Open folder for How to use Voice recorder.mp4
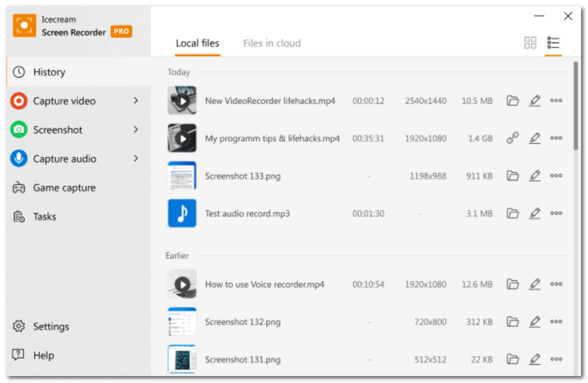The height and width of the screenshot is (383, 588). [512, 284]
